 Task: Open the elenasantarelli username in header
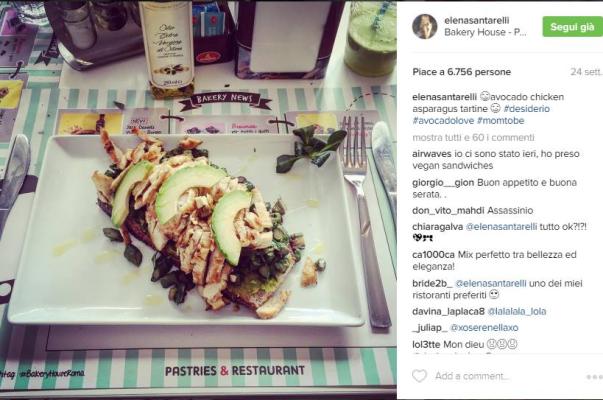click(x=476, y=20)
